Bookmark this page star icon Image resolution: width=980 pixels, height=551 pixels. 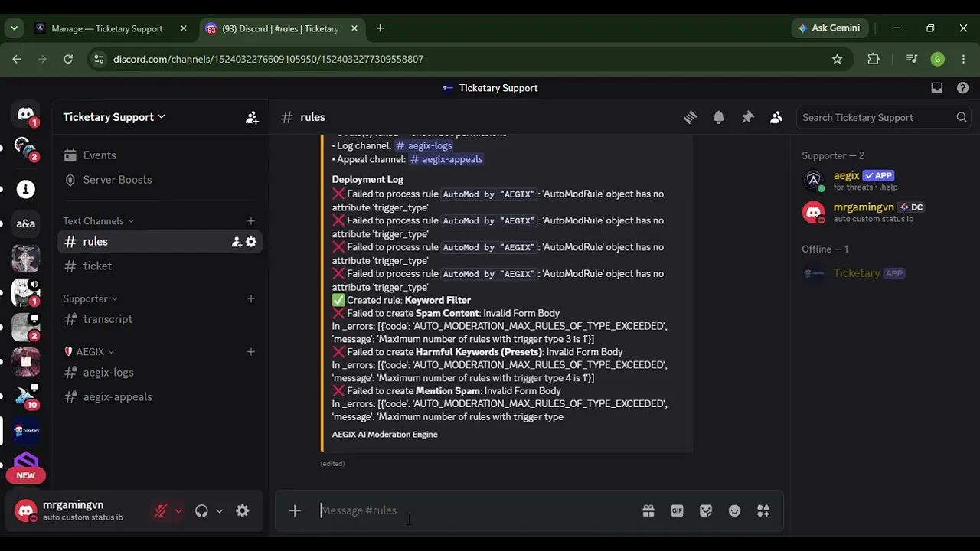[x=837, y=59]
